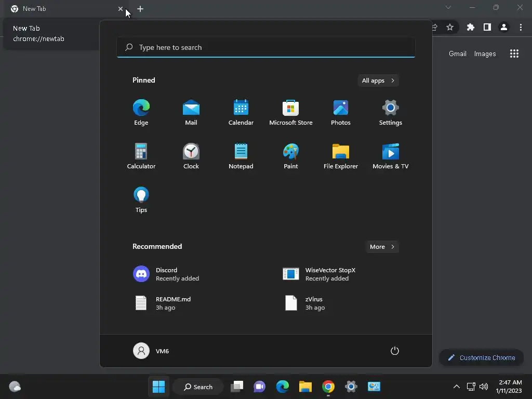Viewport: 532px width, 399px height.
Task: Close the New Tab tab in Chrome
Action: 121,9
